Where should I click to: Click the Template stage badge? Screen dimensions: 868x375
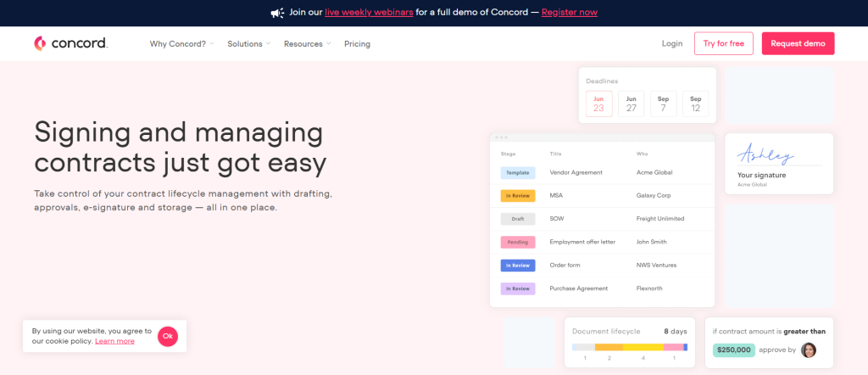point(518,173)
